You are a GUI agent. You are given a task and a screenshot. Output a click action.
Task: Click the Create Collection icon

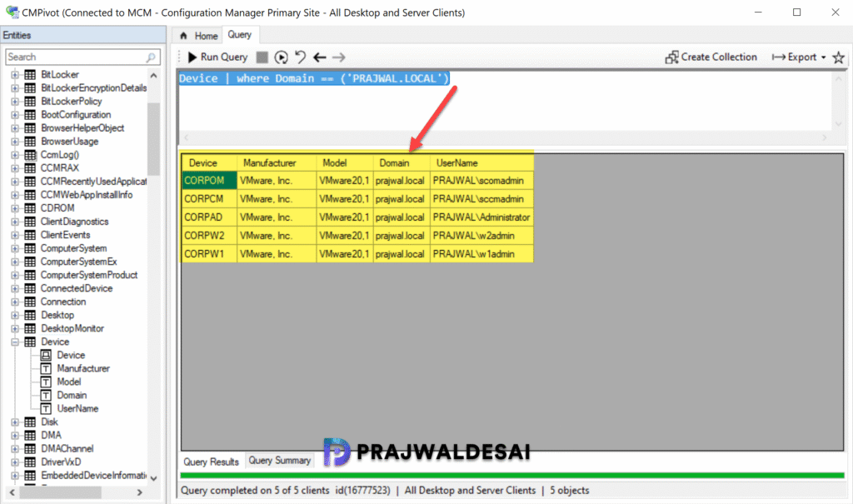pyautogui.click(x=672, y=57)
